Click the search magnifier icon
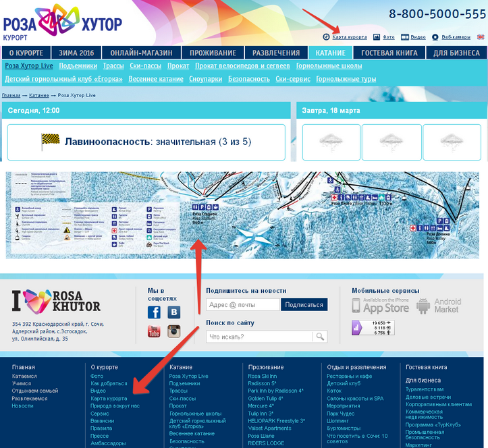Screen dimensions: 488x448 [x=320, y=337]
